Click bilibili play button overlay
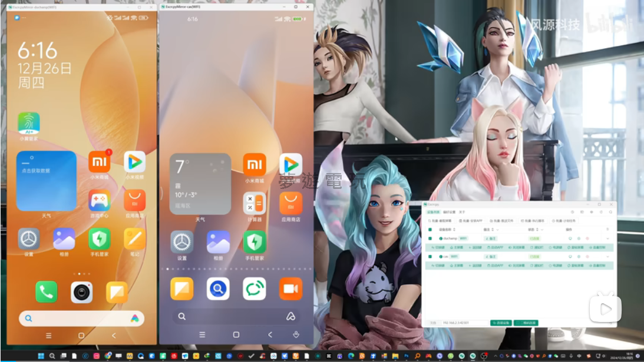644x362 pixels. click(x=605, y=308)
